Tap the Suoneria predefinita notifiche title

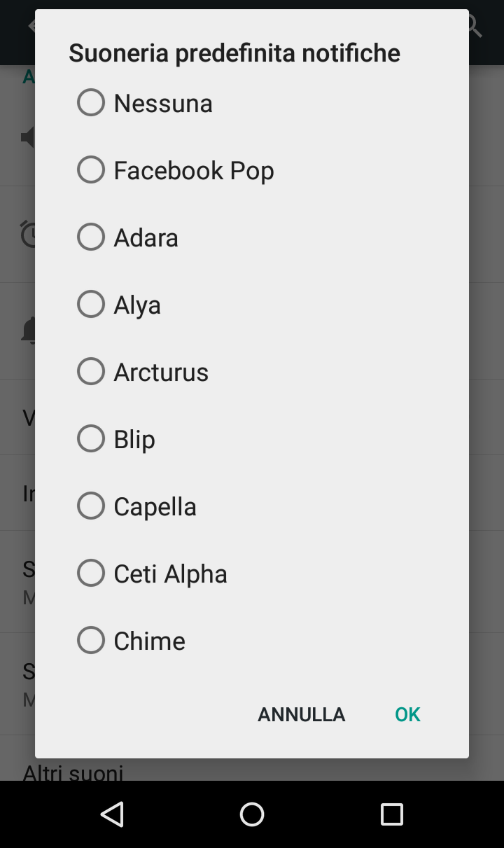(x=234, y=53)
